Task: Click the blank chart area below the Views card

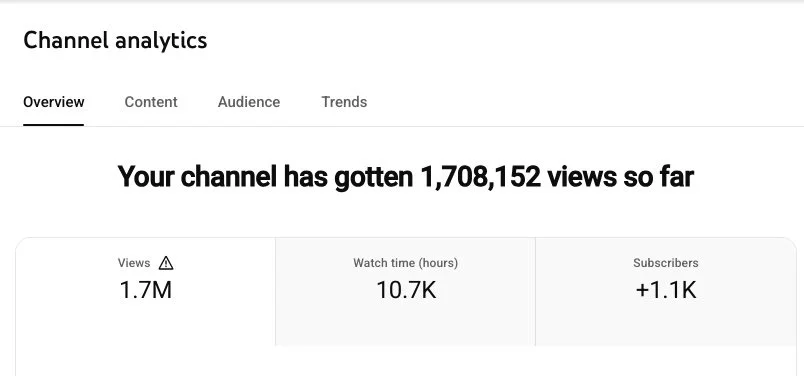Action: (x=405, y=361)
